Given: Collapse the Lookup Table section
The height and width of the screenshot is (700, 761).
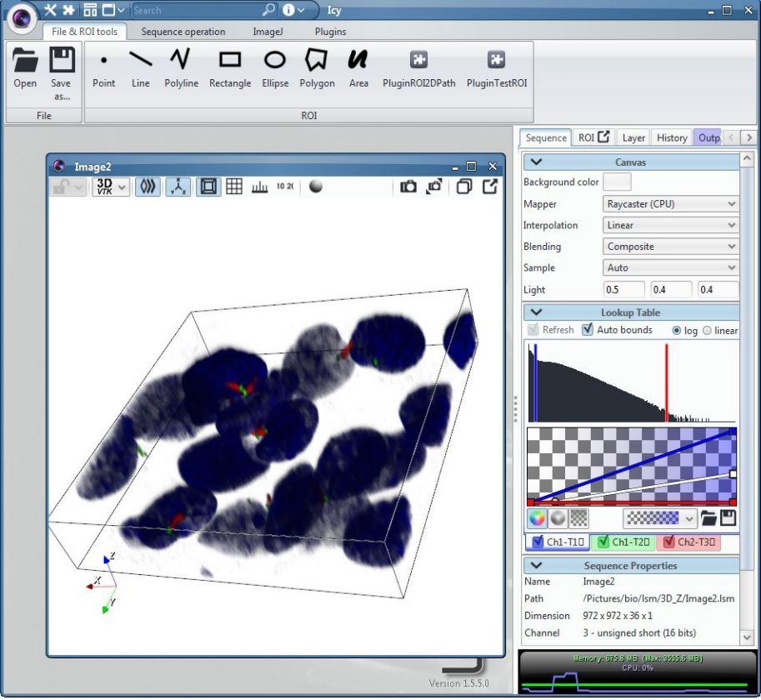Looking at the screenshot, I should pos(536,312).
